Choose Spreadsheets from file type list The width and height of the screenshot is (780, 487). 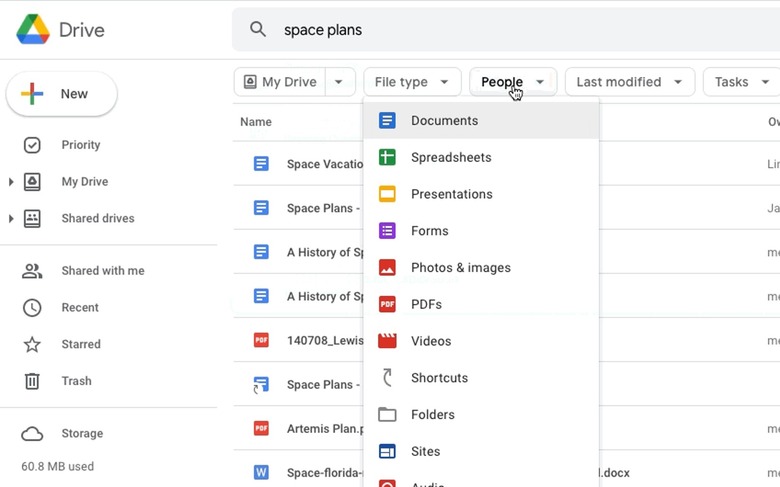(451, 158)
